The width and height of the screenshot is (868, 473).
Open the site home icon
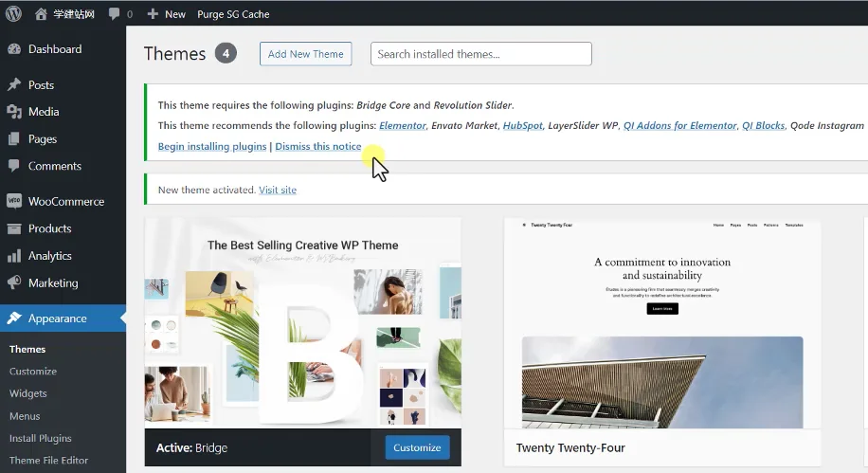click(41, 14)
